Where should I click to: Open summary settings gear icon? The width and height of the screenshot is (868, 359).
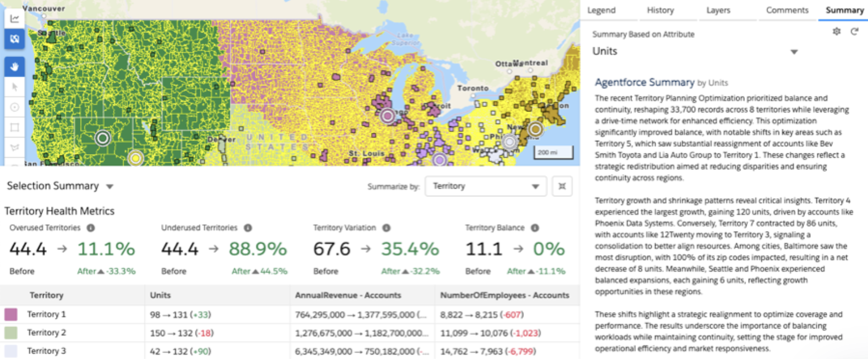(x=836, y=32)
